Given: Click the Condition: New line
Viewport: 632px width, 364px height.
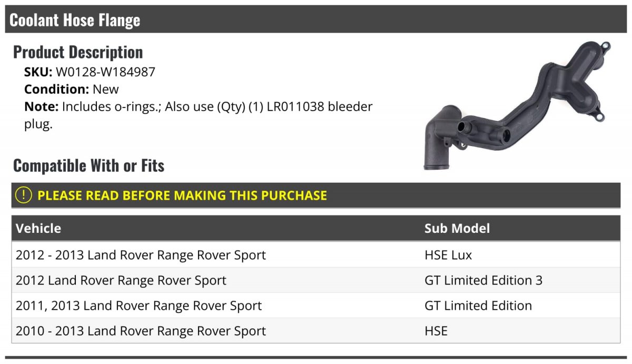Looking at the screenshot, I should click(72, 89).
